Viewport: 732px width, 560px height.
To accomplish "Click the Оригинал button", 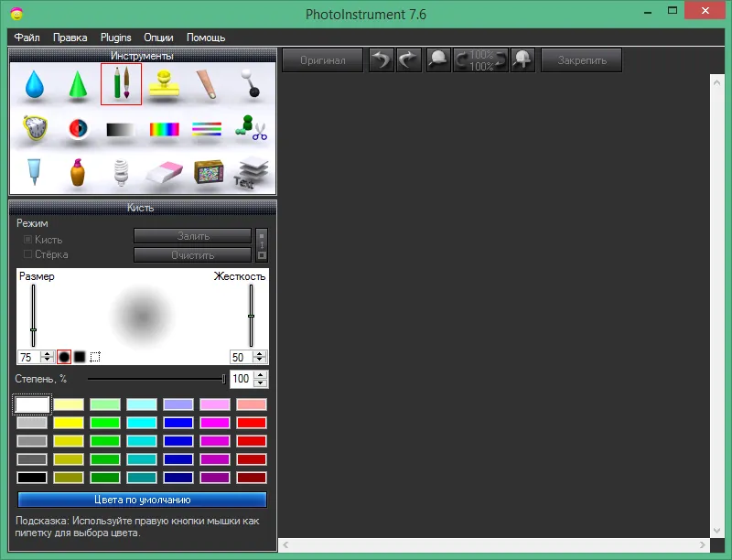I will click(323, 60).
